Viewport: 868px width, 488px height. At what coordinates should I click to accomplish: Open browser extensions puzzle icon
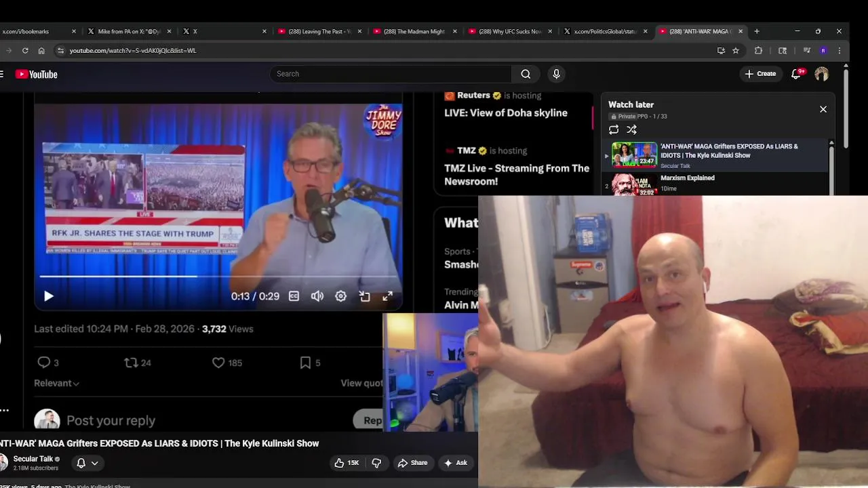(x=758, y=50)
